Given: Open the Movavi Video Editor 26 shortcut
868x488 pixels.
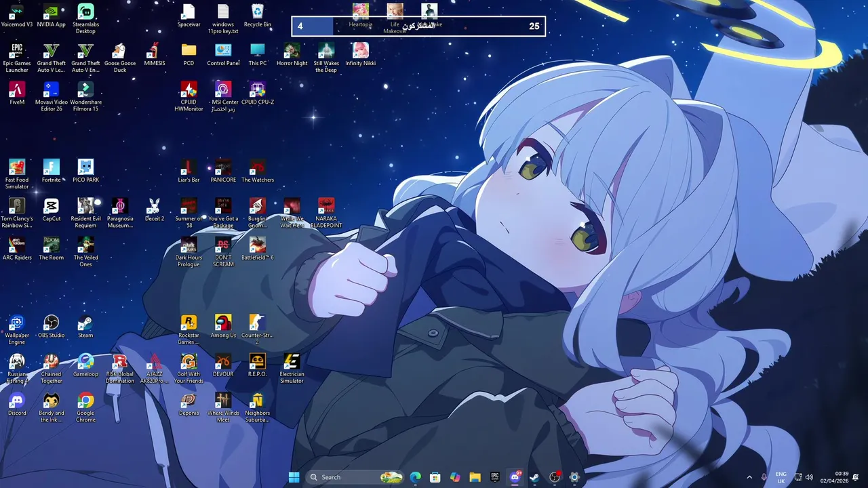Looking at the screenshot, I should click(52, 97).
